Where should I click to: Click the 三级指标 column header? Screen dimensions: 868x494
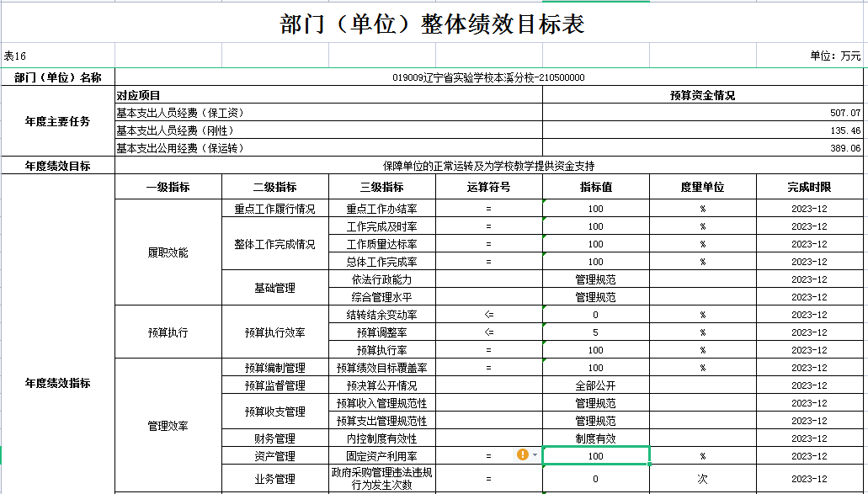tap(382, 187)
